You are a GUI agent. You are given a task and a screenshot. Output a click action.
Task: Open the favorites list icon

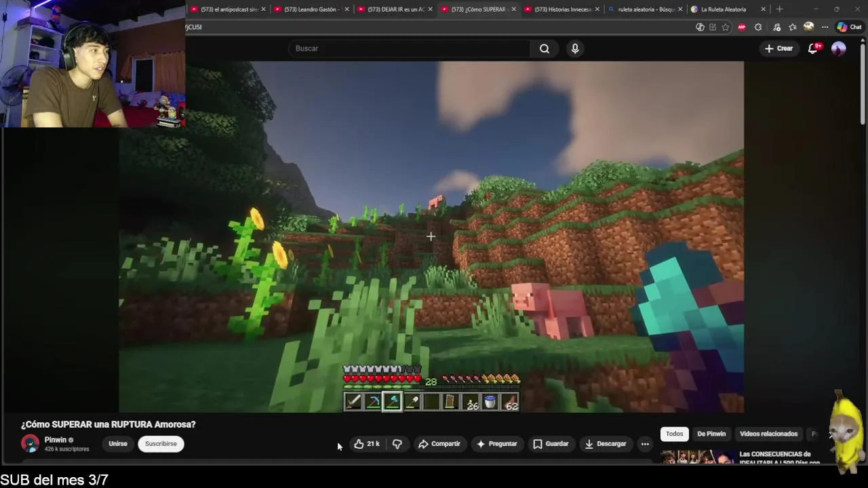click(792, 27)
